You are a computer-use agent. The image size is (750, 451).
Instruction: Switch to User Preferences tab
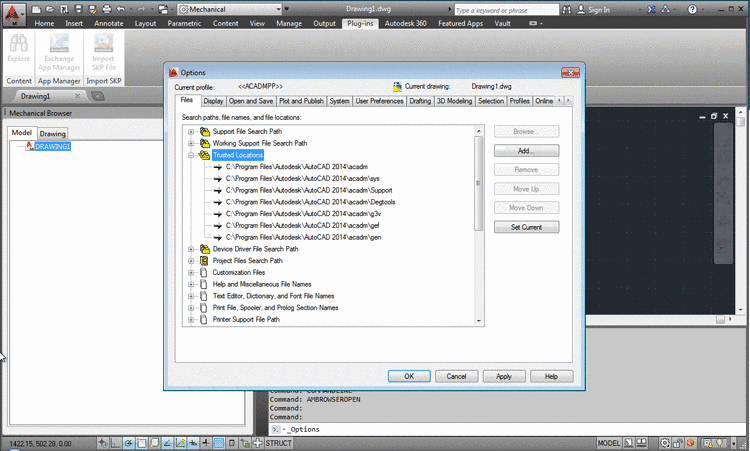coord(379,101)
